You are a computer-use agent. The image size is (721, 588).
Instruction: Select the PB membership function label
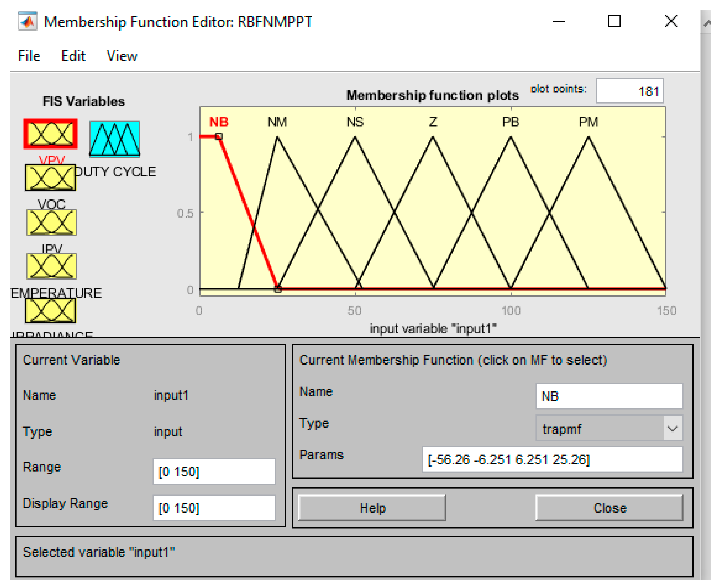click(x=510, y=122)
